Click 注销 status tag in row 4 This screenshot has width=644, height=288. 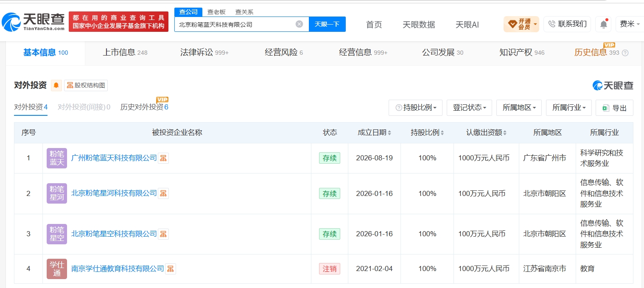tap(330, 268)
